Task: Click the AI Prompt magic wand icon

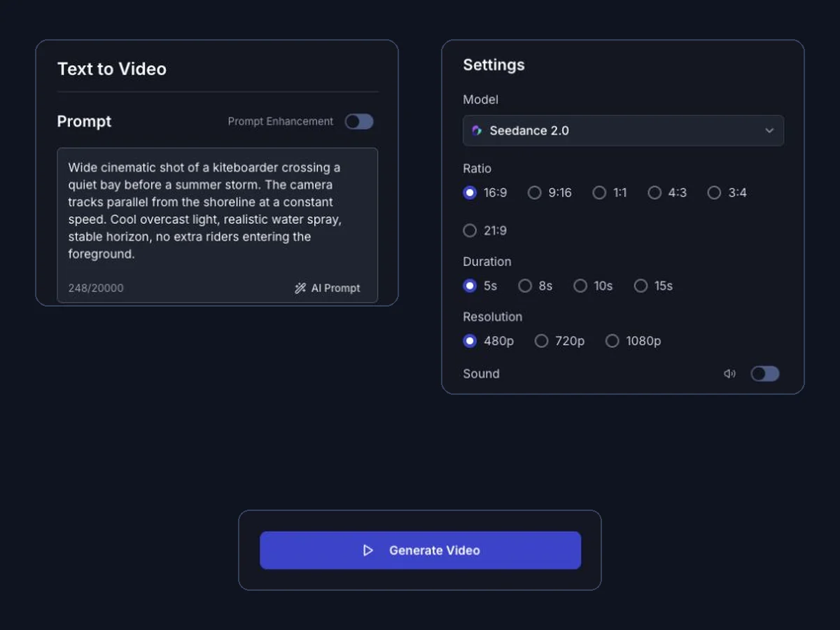Action: point(300,288)
